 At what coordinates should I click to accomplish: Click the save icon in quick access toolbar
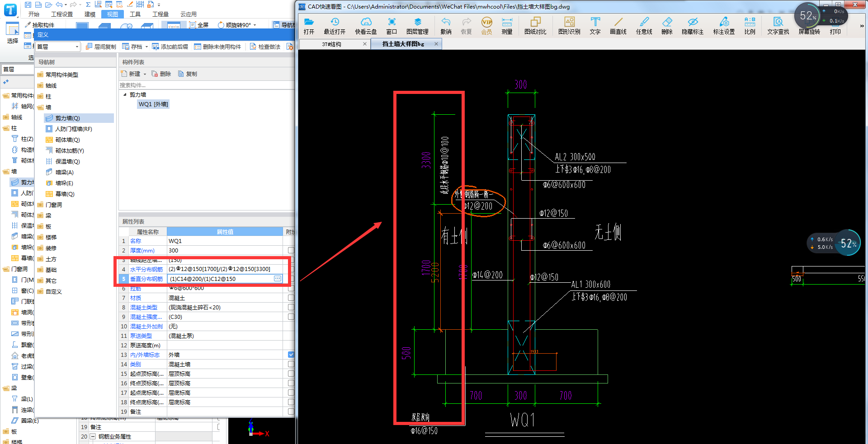pyautogui.click(x=28, y=5)
